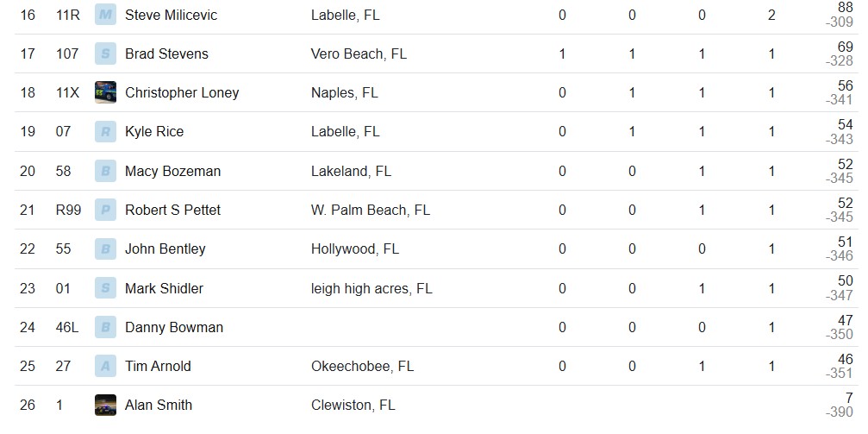Screen dimensions: 868x434
Task: Click Tim Arnold's A avatar icon
Action: [105, 366]
